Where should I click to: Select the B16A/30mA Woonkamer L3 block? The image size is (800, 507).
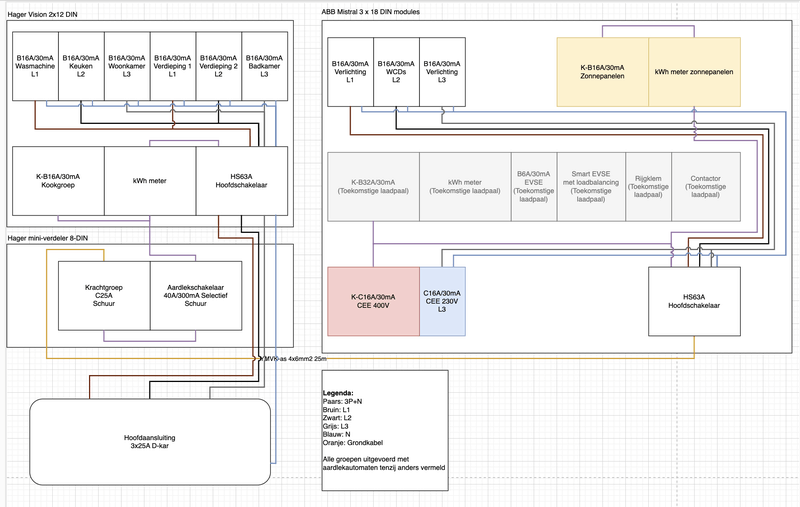pyautogui.click(x=127, y=66)
